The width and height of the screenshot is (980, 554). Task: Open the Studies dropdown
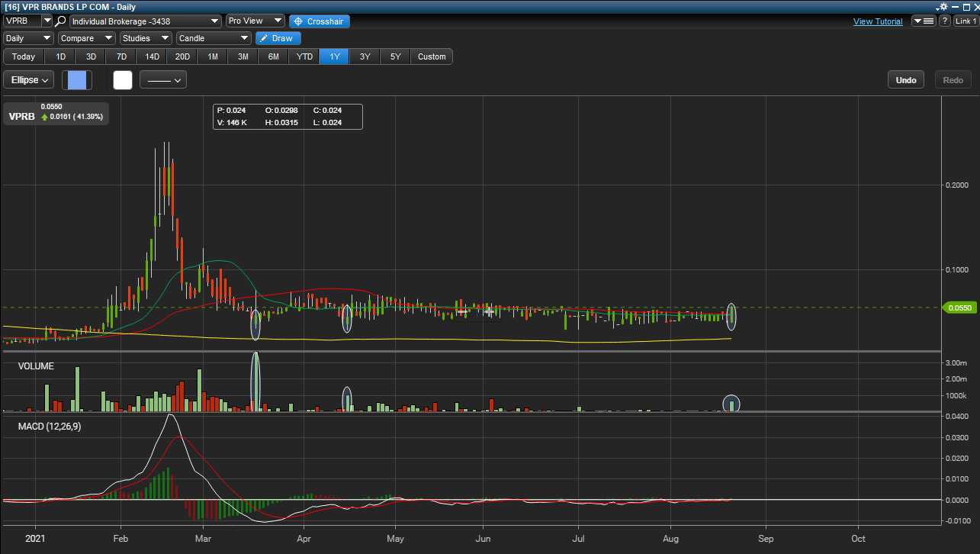tap(146, 38)
